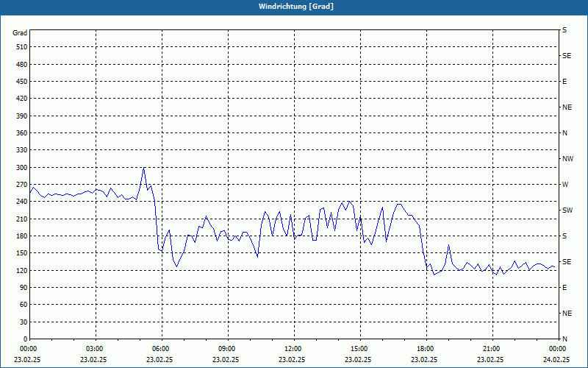Click the 06:00 time label
588x368 pixels.
pos(160,349)
